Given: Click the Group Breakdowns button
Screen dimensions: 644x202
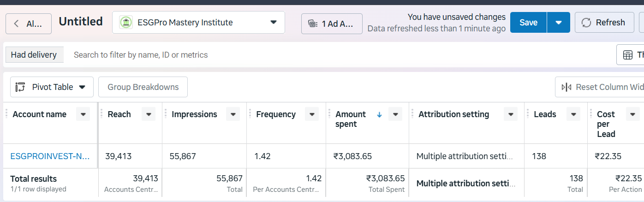Looking at the screenshot, I should (x=143, y=87).
